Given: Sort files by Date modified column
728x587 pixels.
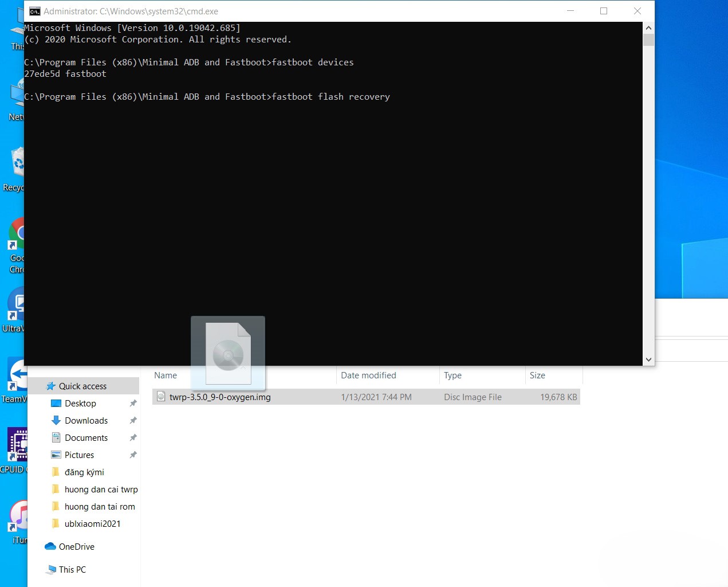Looking at the screenshot, I should click(x=368, y=375).
